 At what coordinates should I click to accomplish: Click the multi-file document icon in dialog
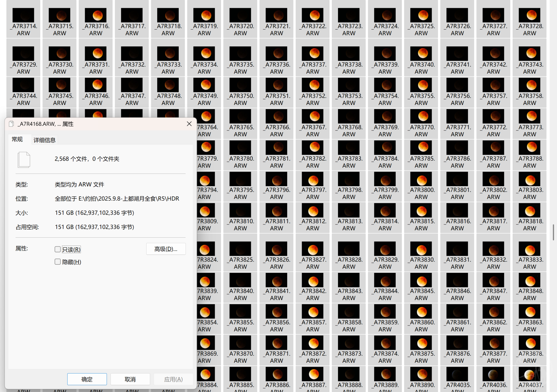[x=24, y=159]
